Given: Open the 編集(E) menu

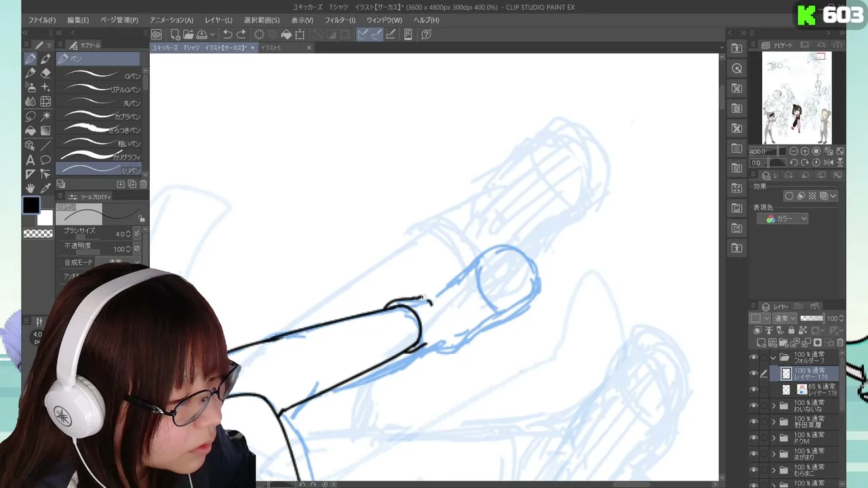Looking at the screenshot, I should (x=78, y=20).
